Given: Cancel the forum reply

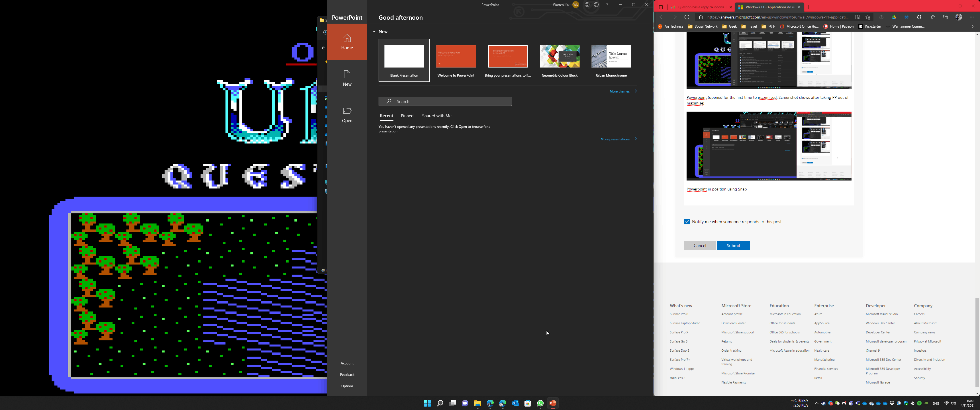Looking at the screenshot, I should [700, 246].
